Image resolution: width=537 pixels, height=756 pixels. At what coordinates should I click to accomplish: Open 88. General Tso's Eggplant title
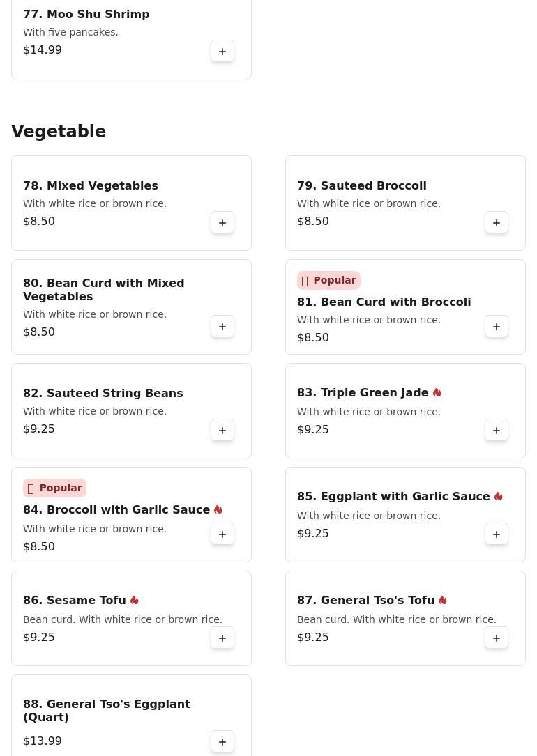[106, 710]
